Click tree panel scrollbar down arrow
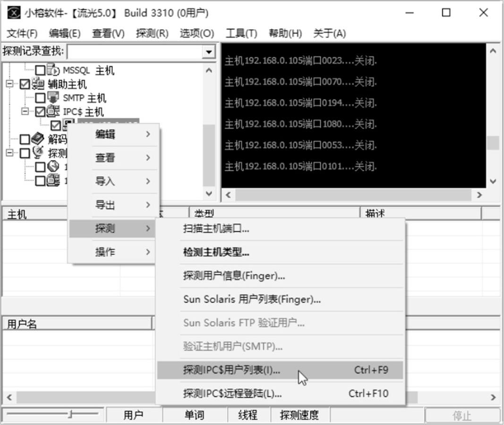The width and height of the screenshot is (504, 425). pyautogui.click(x=209, y=194)
